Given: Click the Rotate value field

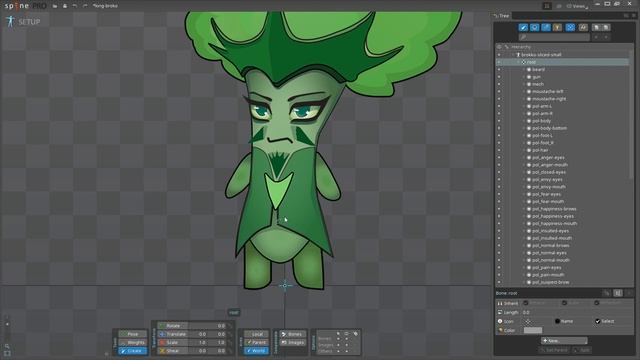Looking at the screenshot, I should point(207,326).
